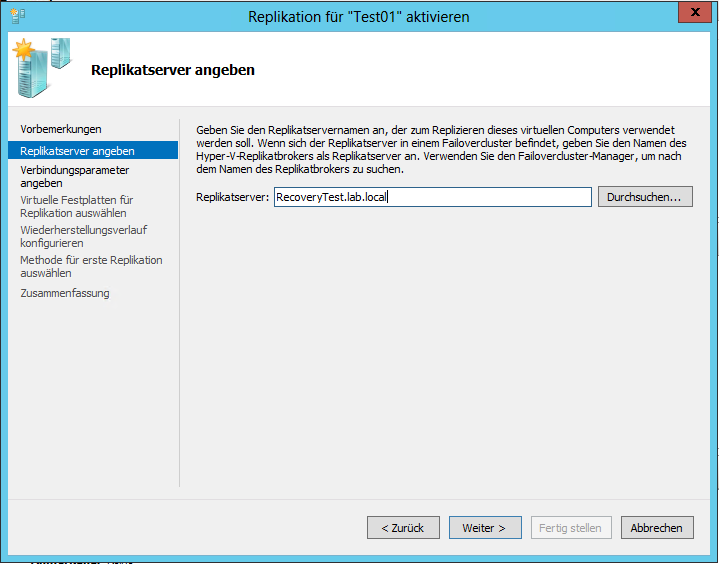Viewport: 719px width, 564px height.
Task: Go to the Vorbemerkungen step
Action: click(61, 129)
